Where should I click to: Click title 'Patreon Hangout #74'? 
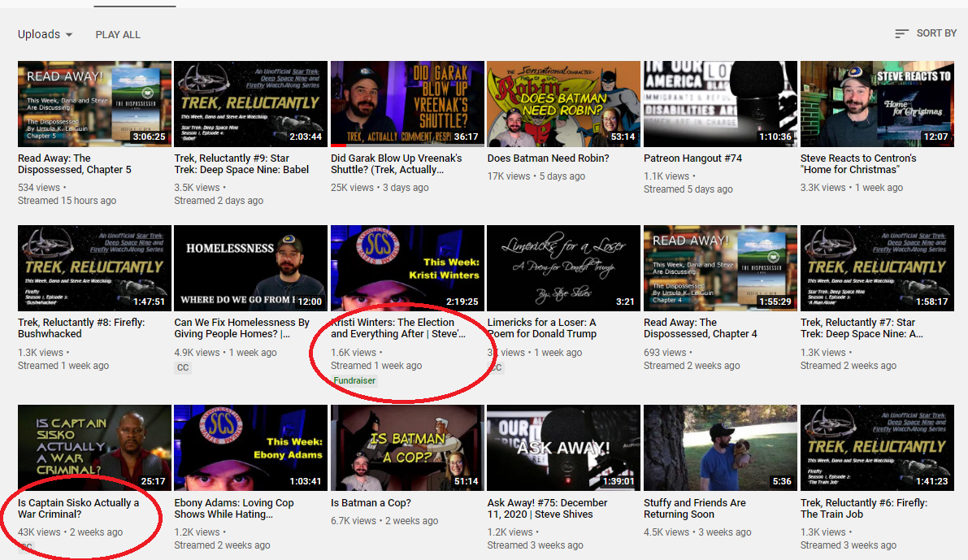click(x=692, y=158)
